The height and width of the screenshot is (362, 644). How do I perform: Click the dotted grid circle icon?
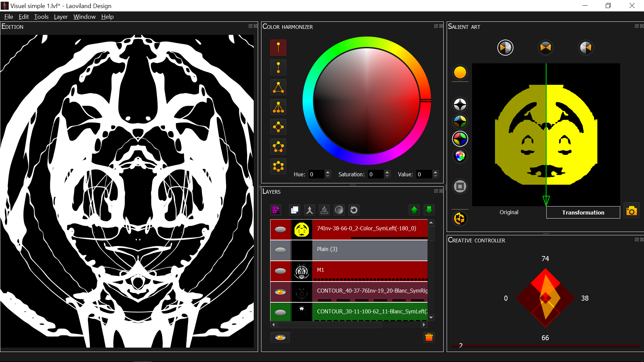click(x=460, y=186)
